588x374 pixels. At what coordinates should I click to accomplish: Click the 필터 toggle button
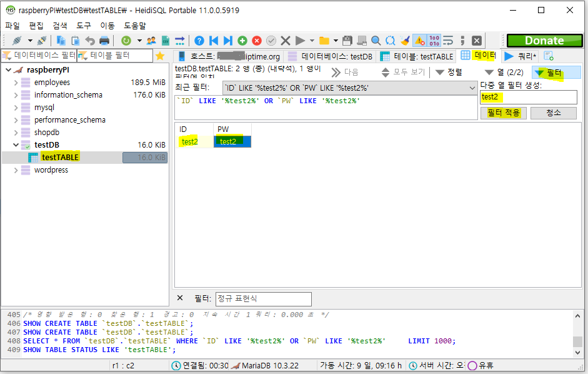coord(556,73)
